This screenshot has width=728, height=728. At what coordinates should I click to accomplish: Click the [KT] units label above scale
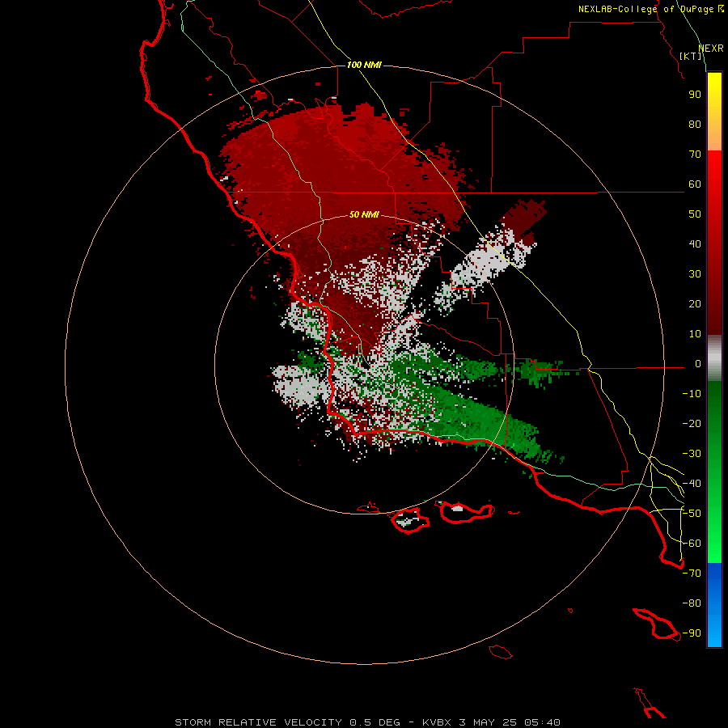(691, 56)
